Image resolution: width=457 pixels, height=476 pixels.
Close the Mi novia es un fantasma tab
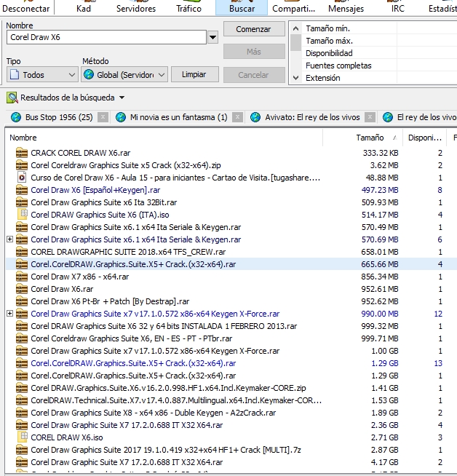click(x=237, y=117)
